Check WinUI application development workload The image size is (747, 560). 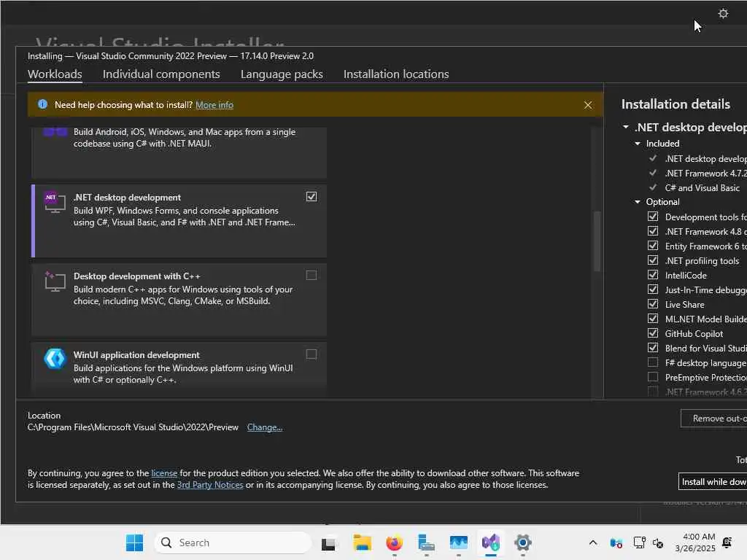311,354
